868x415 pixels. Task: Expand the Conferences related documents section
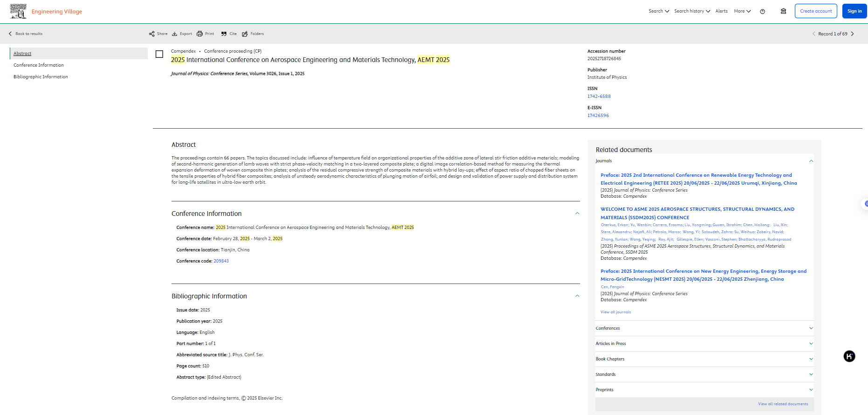click(811, 328)
